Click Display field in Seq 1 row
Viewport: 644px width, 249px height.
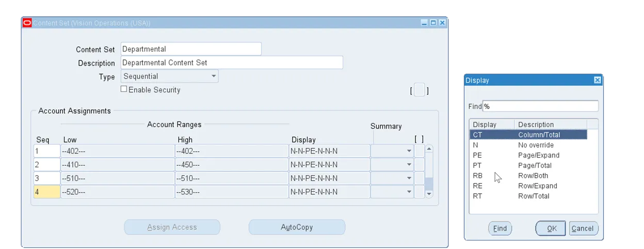coord(330,151)
